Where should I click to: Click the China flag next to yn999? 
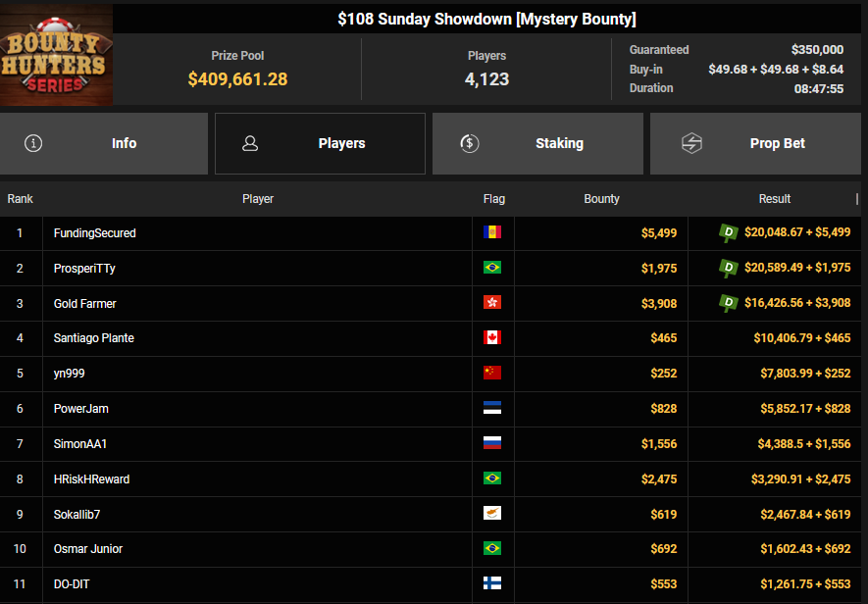(492, 373)
